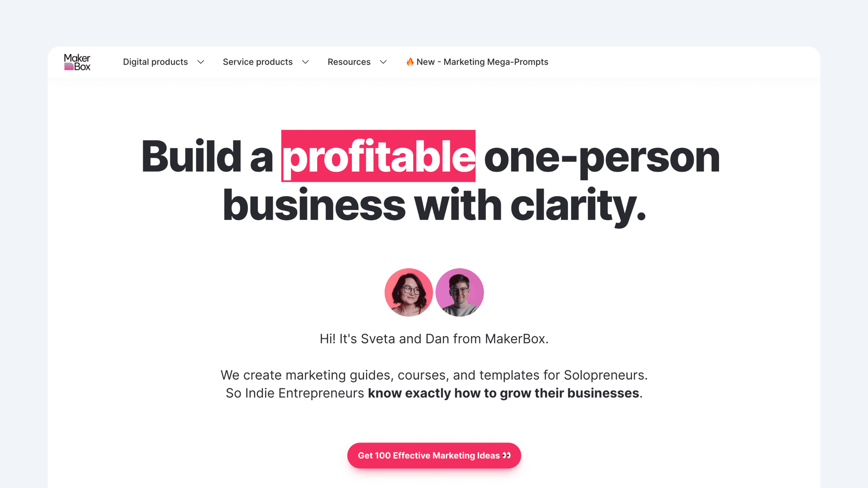Click the pink box icon in the logo

pos(69,66)
